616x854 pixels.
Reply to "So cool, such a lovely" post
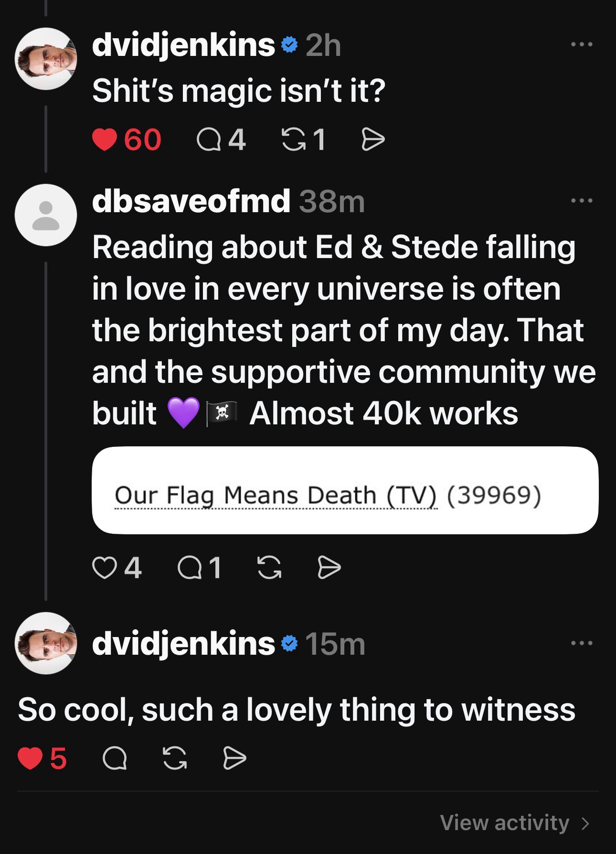pos(115,758)
